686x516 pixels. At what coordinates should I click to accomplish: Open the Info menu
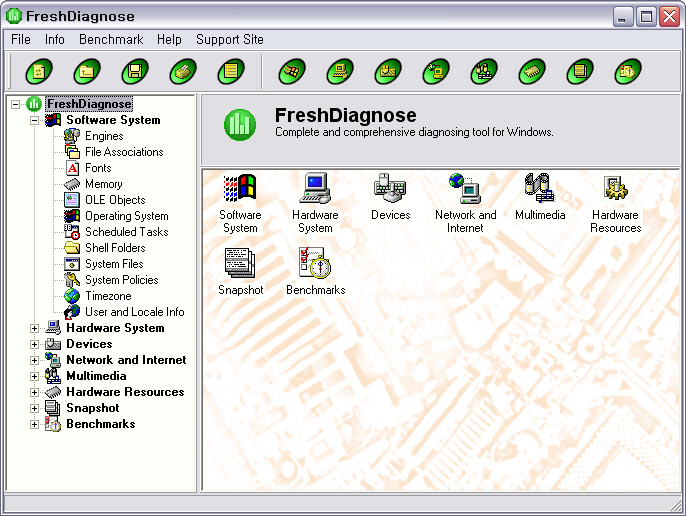55,39
